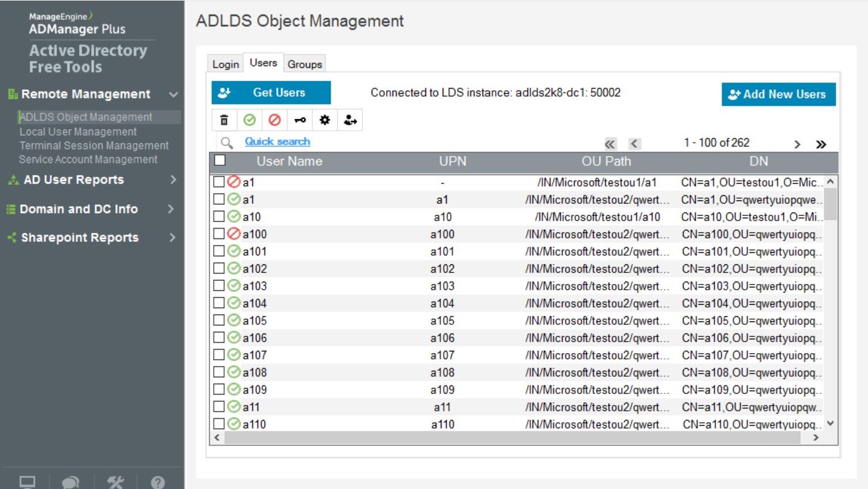The width and height of the screenshot is (868, 489).
Task: Check the checkbox beside user a105
Action: (219, 320)
